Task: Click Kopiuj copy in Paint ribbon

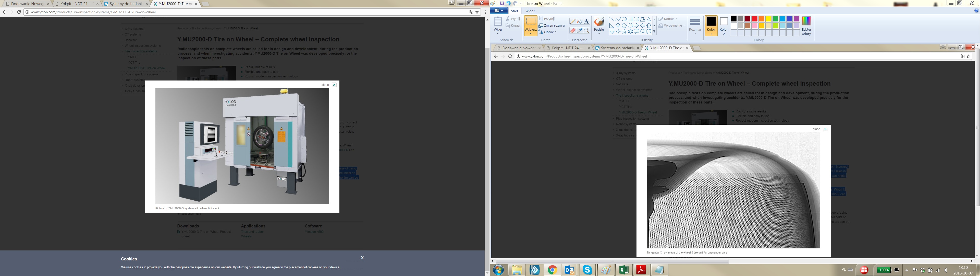Action: click(513, 26)
